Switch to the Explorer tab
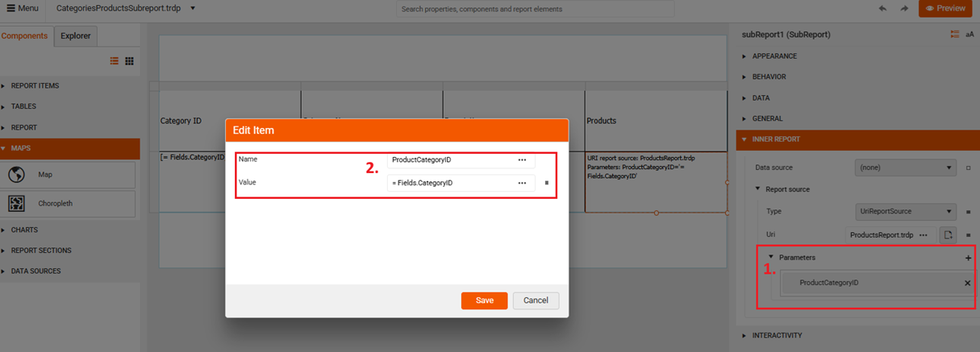The image size is (980, 352). [76, 35]
